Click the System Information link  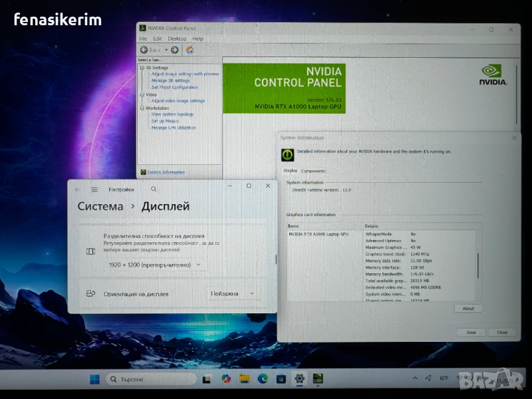[x=166, y=172]
